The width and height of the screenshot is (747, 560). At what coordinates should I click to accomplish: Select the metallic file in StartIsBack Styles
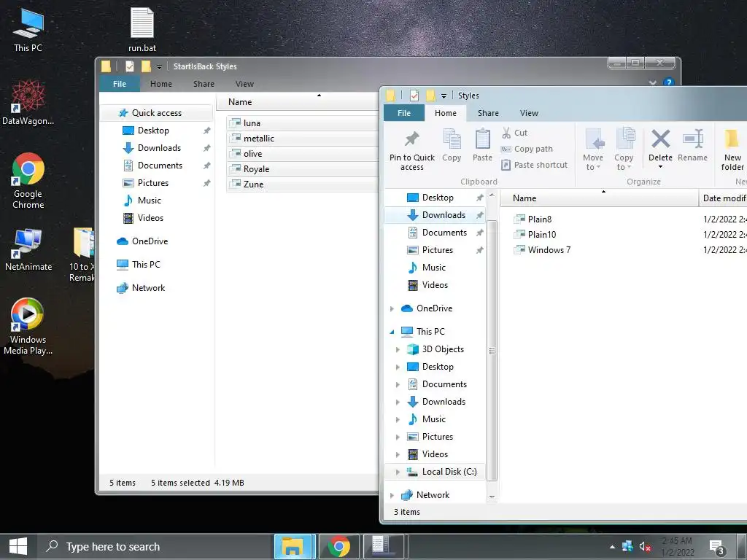[x=302, y=138]
